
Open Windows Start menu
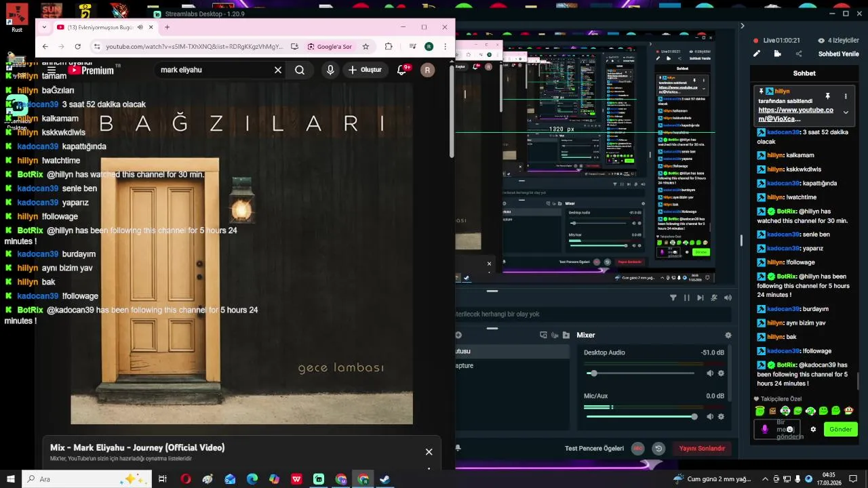coord(11,479)
